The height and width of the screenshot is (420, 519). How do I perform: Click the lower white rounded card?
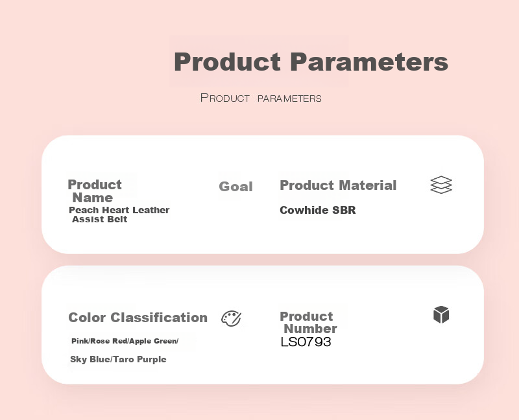click(x=263, y=325)
